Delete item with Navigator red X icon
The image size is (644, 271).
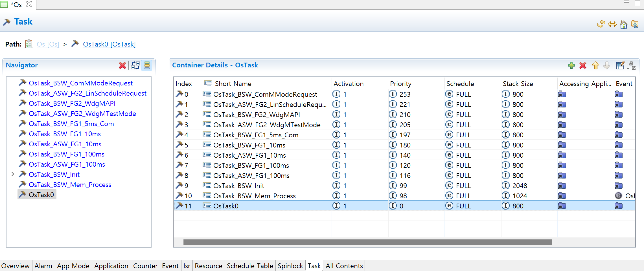pyautogui.click(x=122, y=65)
